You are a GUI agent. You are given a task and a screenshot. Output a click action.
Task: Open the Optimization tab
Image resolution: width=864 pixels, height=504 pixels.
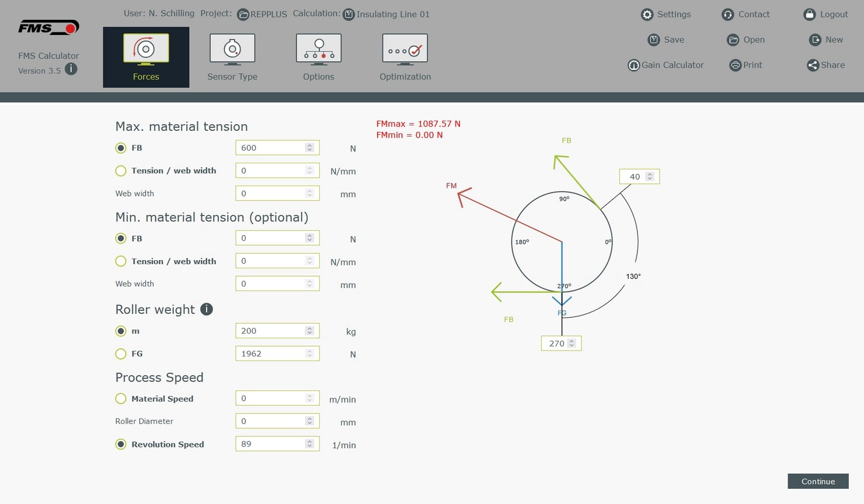click(x=405, y=57)
